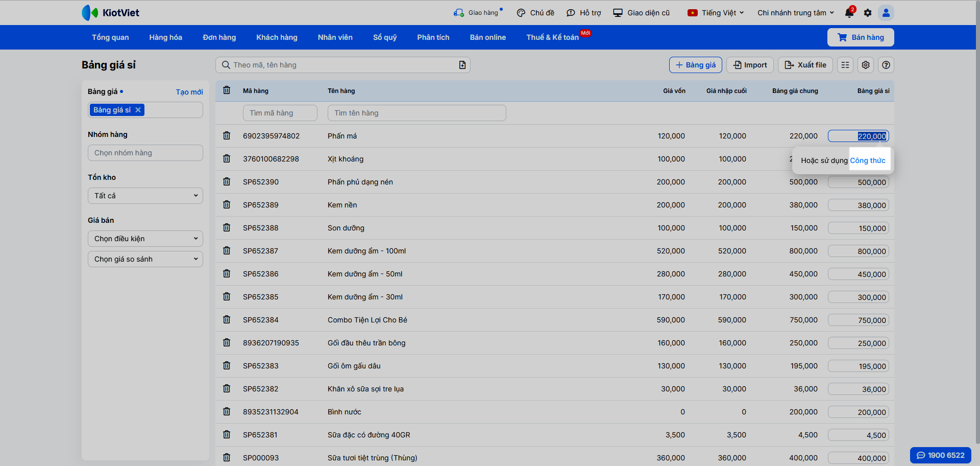980x466 pixels.
Task: Expand the Tồn kho dropdown
Action: point(145,196)
